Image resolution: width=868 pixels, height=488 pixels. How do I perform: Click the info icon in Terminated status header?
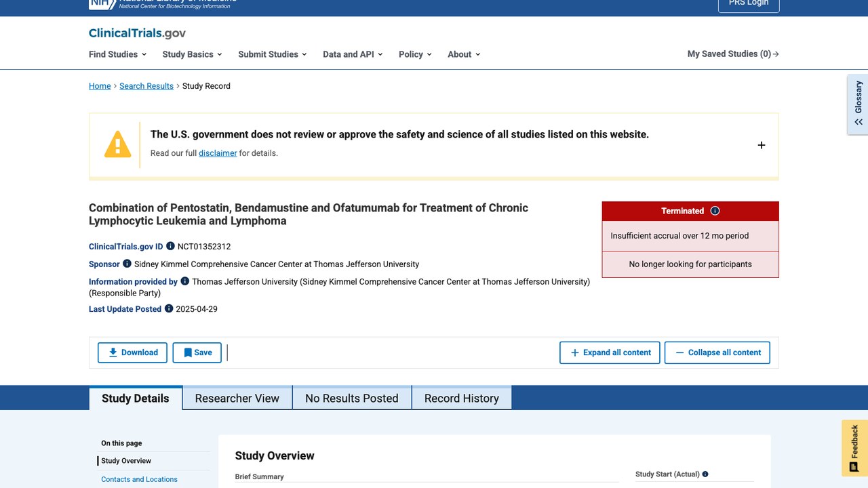(715, 211)
